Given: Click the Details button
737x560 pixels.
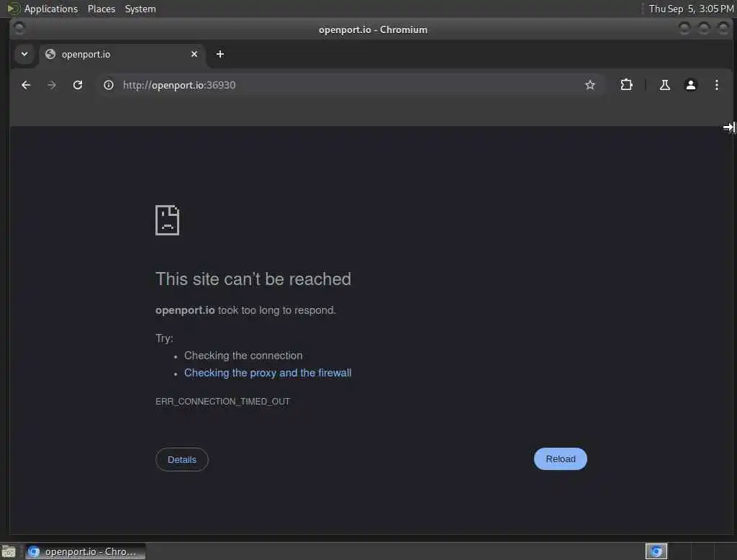Looking at the screenshot, I should 182,459.
